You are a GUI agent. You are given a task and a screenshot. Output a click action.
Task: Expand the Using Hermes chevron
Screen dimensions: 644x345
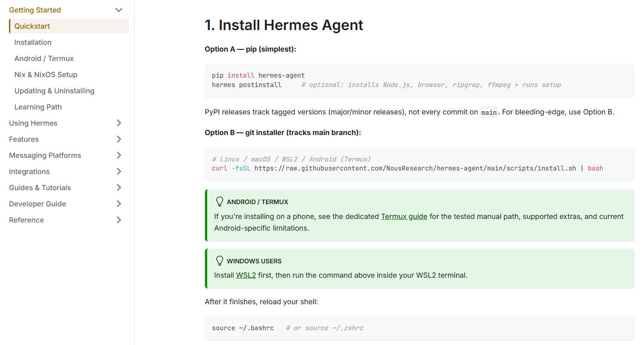(x=119, y=123)
